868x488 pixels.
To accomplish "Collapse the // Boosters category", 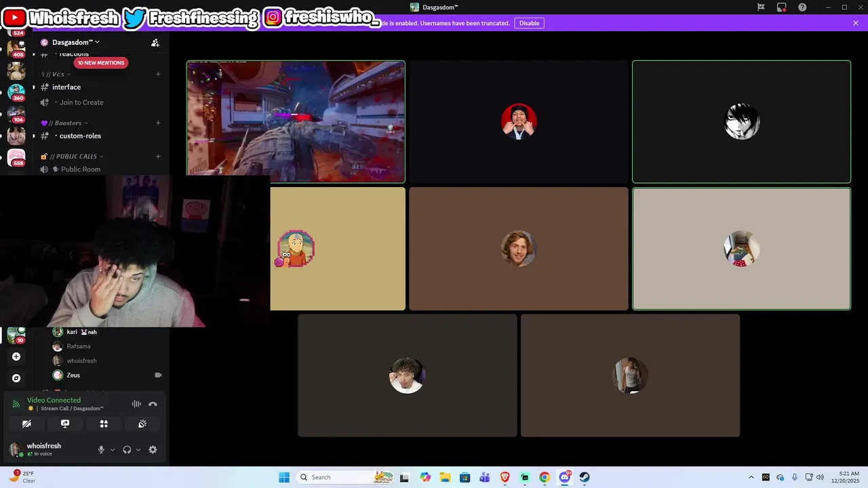I will pyautogui.click(x=64, y=123).
